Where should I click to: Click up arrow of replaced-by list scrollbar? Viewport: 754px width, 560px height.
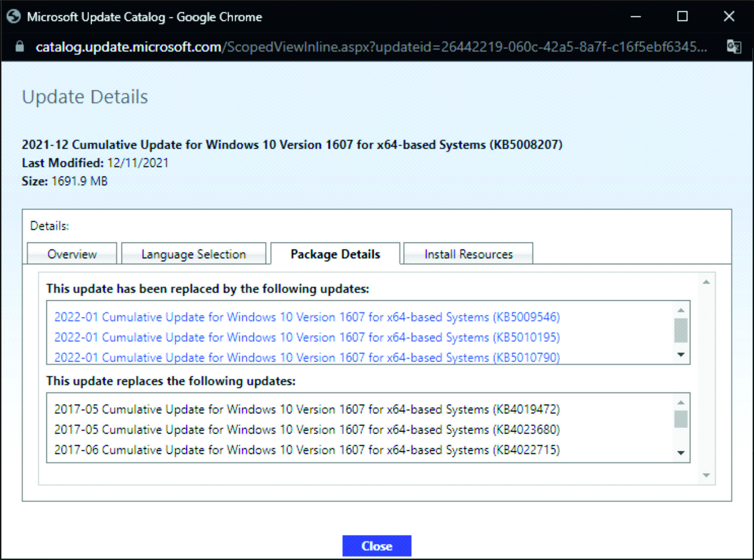[x=681, y=310]
